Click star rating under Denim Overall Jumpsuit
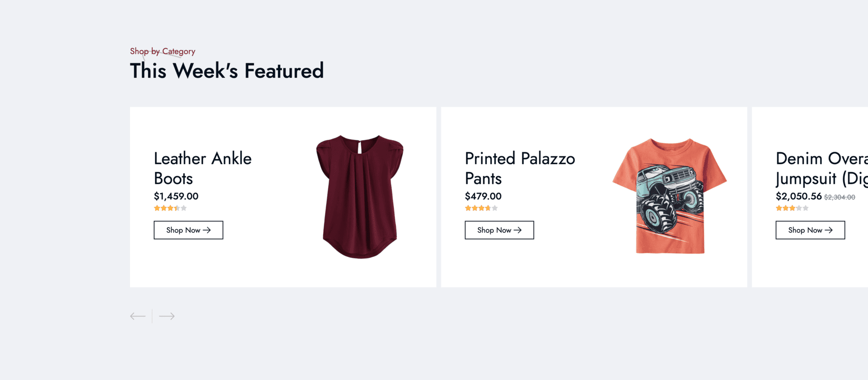Screen dimensions: 868x380 tap(792, 208)
